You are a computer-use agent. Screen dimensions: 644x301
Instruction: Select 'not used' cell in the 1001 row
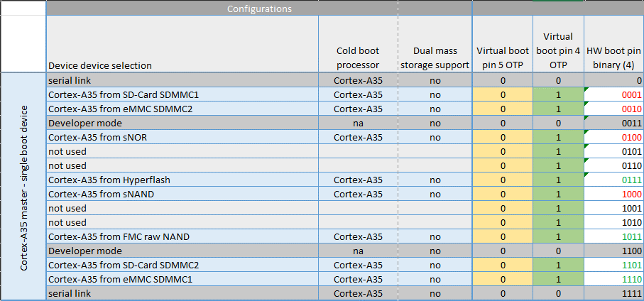182,208
